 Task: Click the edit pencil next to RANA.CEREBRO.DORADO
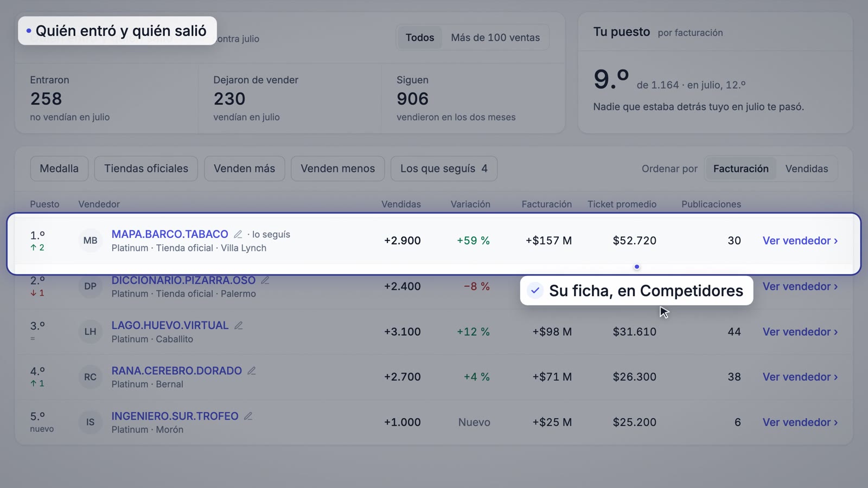[251, 371]
